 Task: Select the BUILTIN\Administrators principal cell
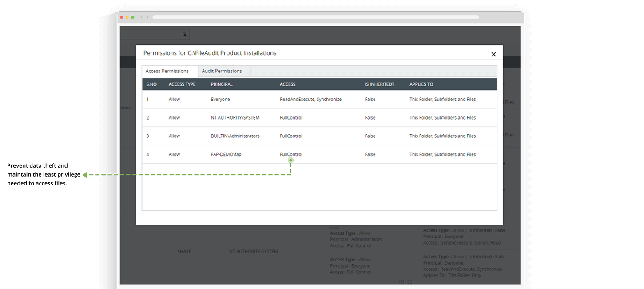(235, 136)
